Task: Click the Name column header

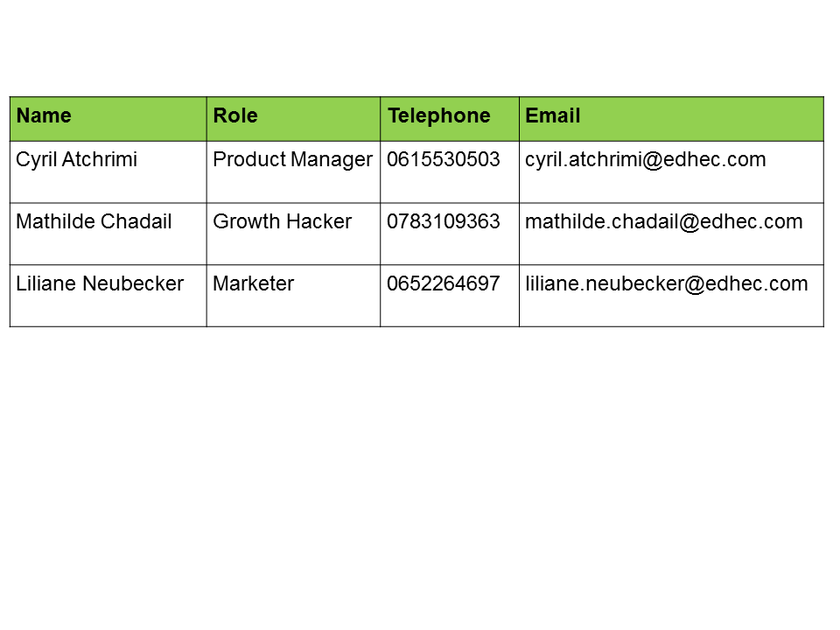Action: 44,115
